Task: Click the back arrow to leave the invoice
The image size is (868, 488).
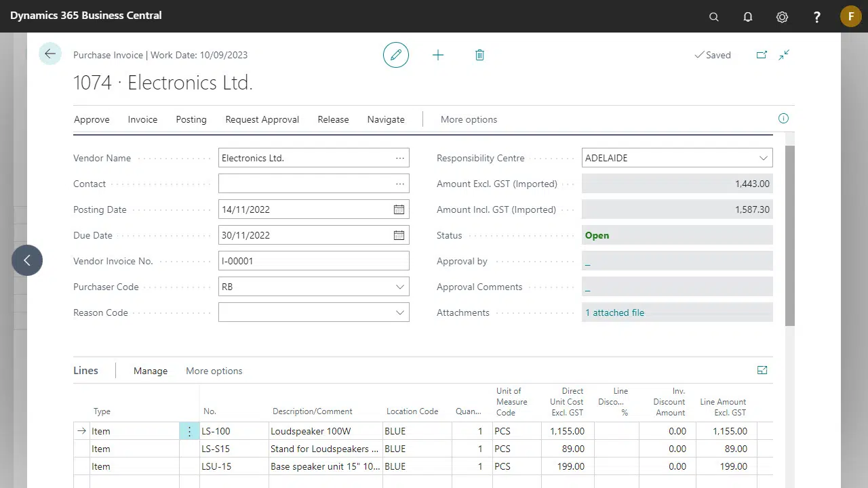Action: 50,54
